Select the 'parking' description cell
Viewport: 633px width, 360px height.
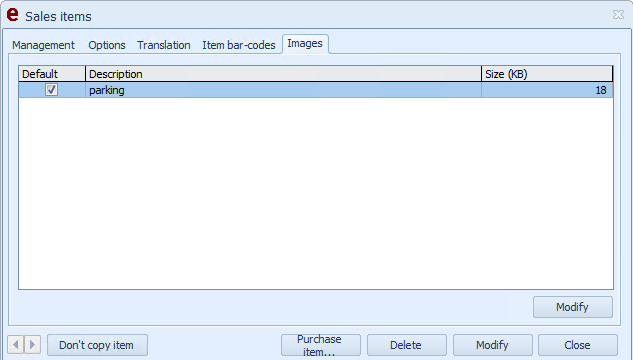click(283, 90)
